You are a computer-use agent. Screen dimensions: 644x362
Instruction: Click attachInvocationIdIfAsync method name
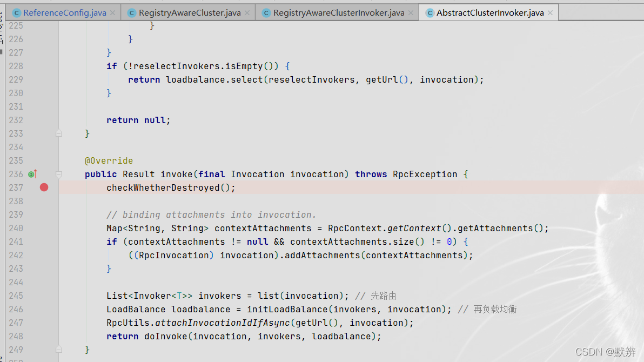[x=223, y=323]
